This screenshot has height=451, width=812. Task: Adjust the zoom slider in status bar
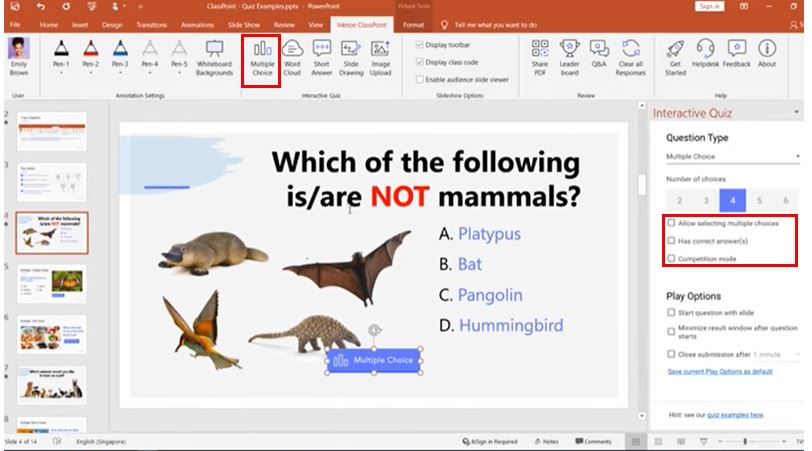(745, 442)
